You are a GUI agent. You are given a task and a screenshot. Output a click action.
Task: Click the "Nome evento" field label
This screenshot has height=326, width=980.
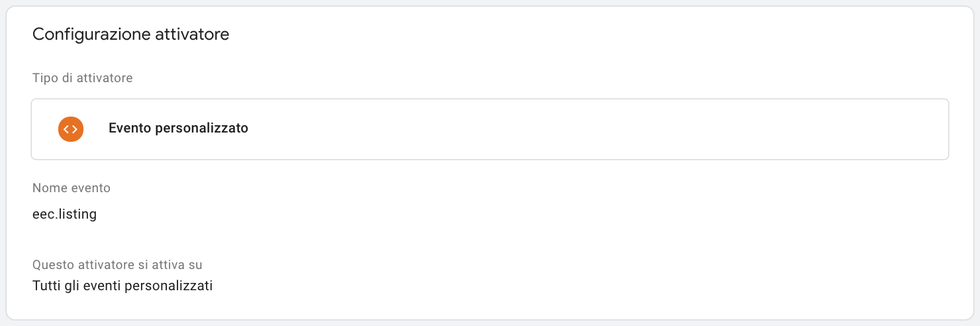[x=72, y=188]
